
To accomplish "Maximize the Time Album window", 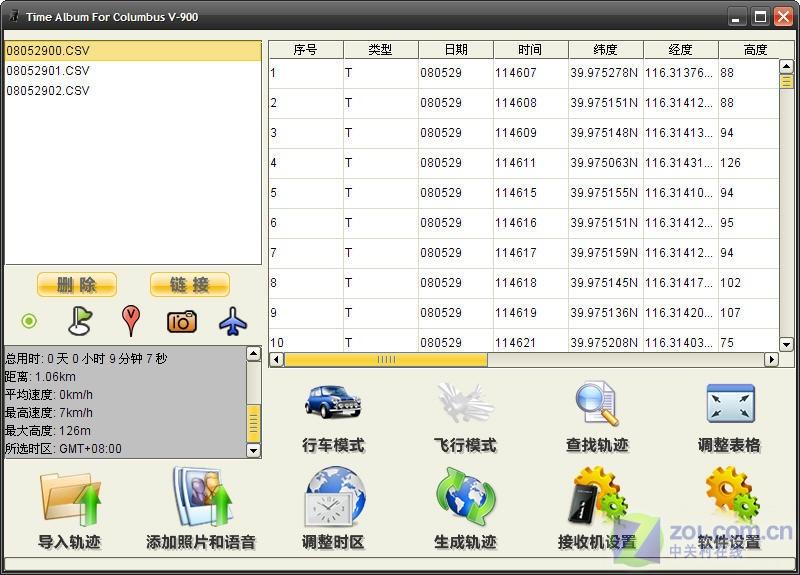I will [760, 17].
